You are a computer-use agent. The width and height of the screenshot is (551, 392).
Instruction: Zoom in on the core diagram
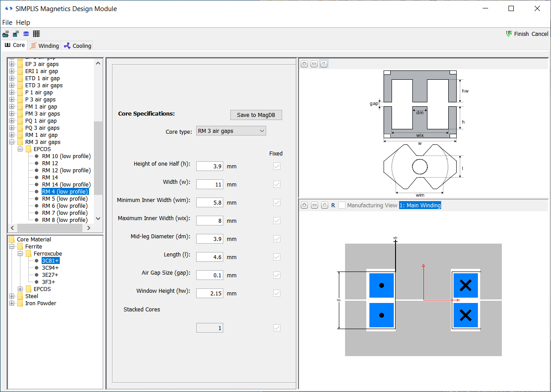click(304, 63)
